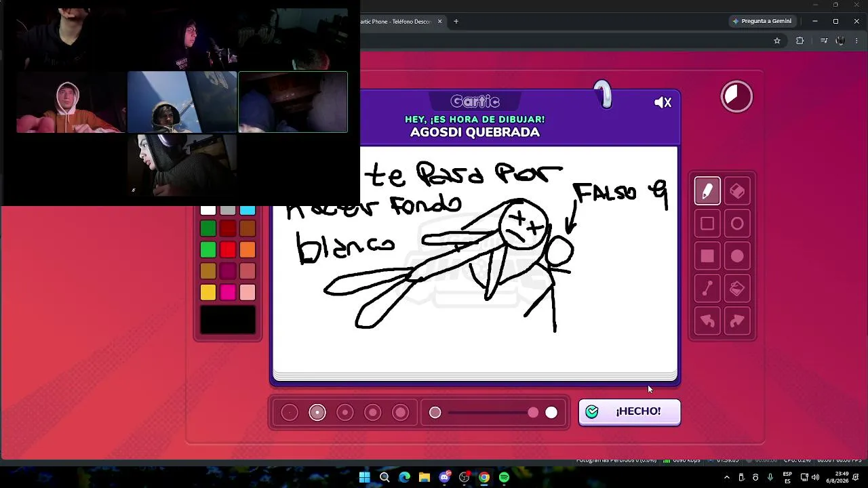Toggle the Gartic sound mute icon
The image size is (868, 488).
tap(663, 102)
